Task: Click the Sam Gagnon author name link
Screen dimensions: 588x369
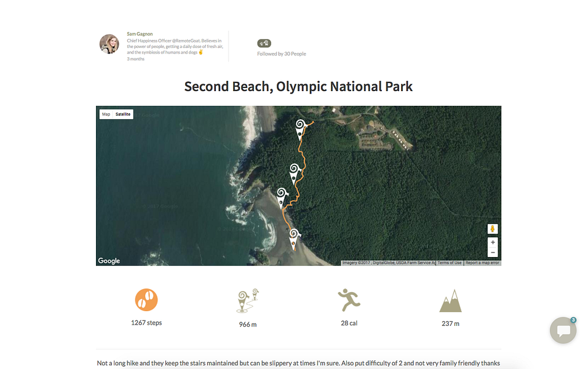Action: (140, 34)
